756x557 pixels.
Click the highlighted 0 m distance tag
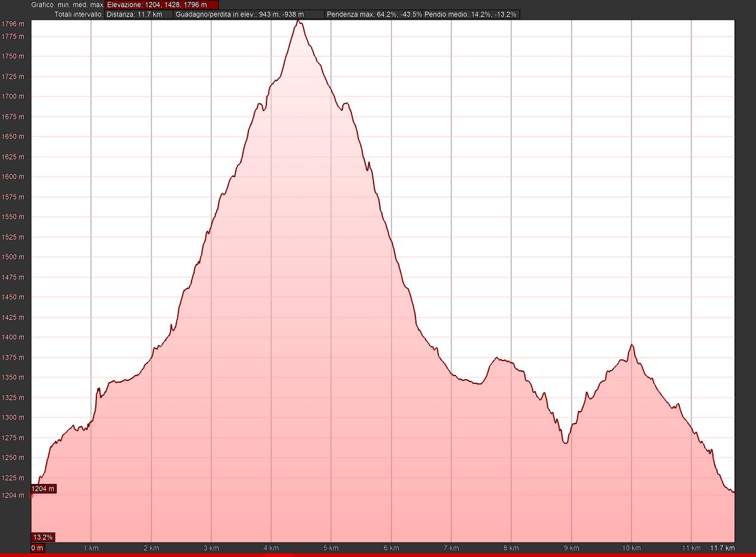click(38, 548)
